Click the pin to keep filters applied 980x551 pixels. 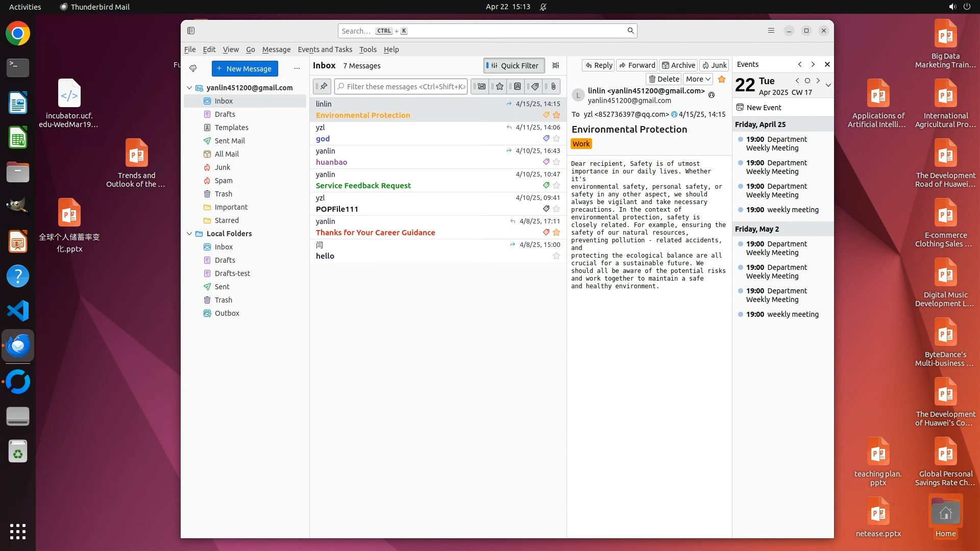click(x=323, y=87)
